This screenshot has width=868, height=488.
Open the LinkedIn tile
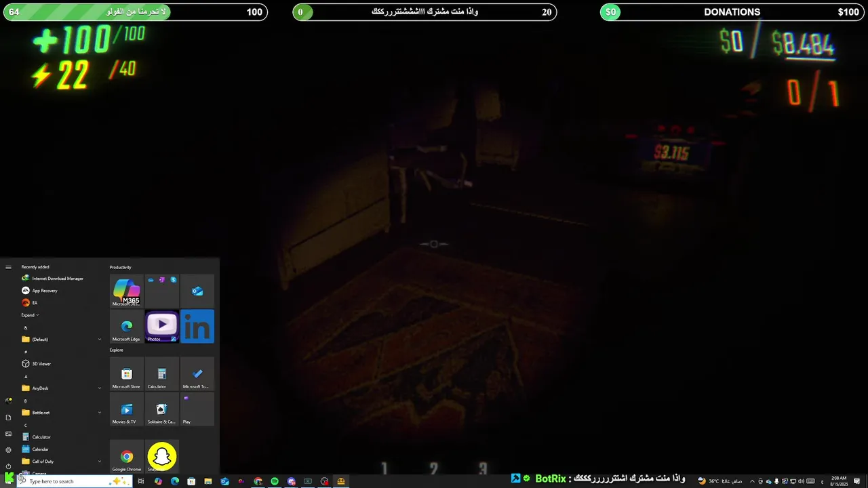[x=197, y=326]
